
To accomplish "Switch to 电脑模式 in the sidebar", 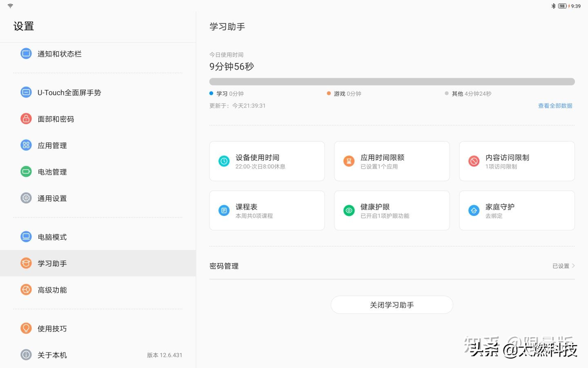I will tap(52, 236).
